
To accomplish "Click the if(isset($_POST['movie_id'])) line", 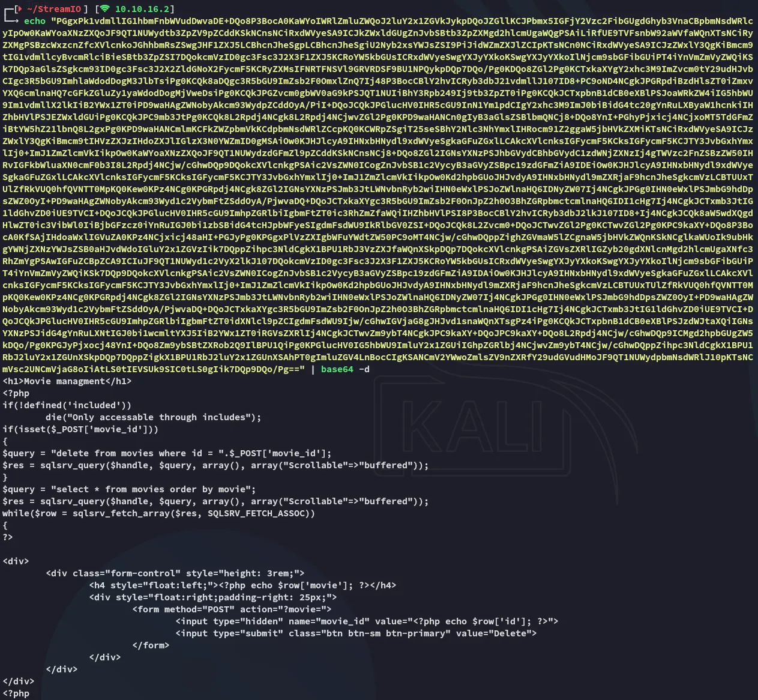I will coord(80,429).
